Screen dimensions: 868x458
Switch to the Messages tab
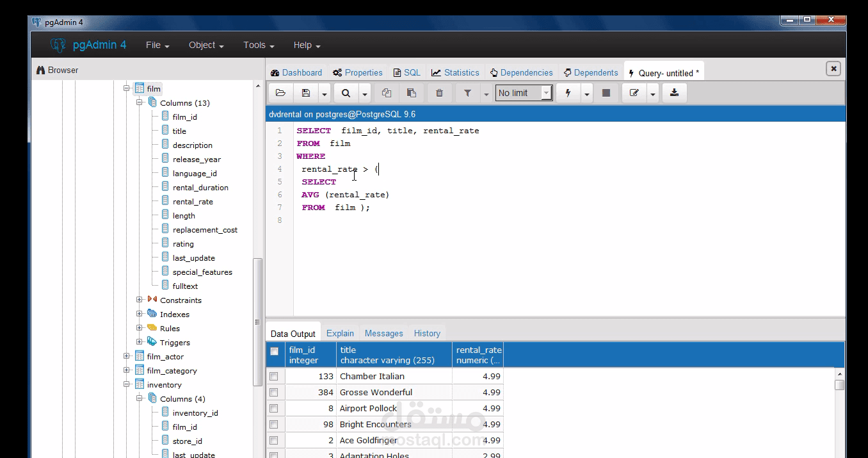[x=383, y=333]
